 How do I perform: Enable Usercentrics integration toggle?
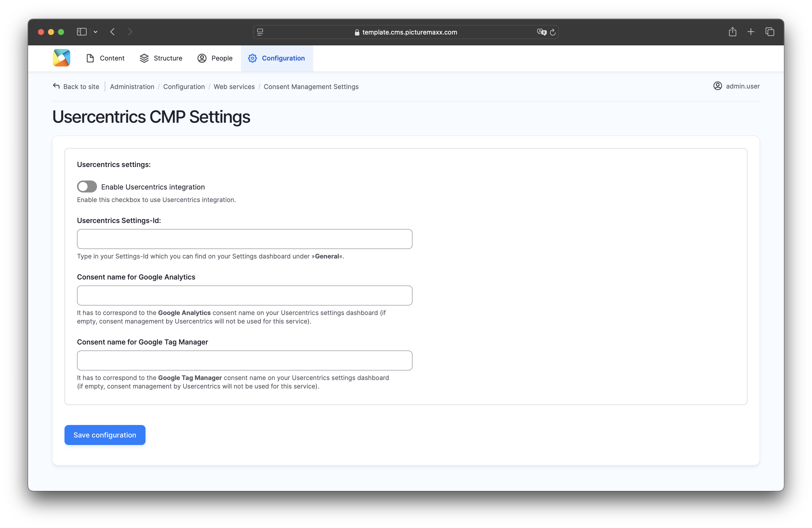click(87, 186)
